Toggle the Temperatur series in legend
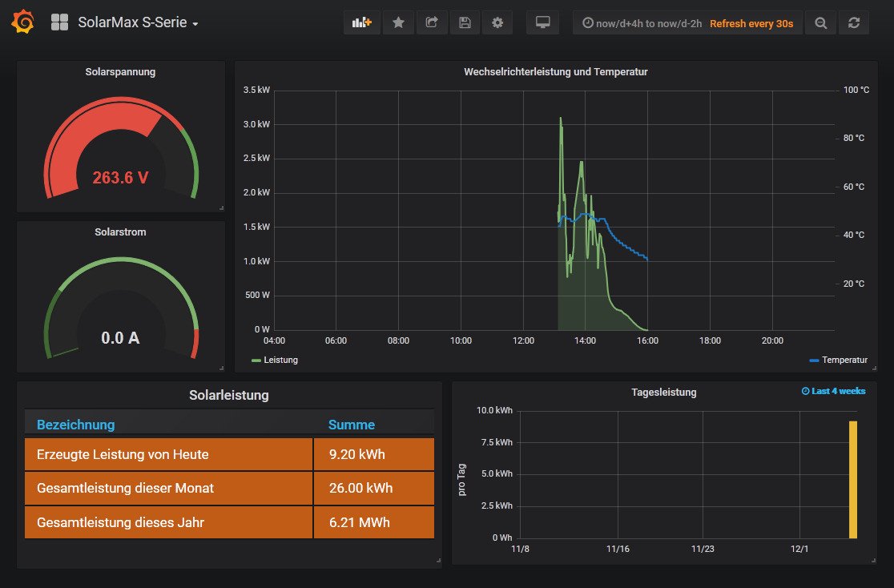Image resolution: width=894 pixels, height=588 pixels. tap(844, 360)
